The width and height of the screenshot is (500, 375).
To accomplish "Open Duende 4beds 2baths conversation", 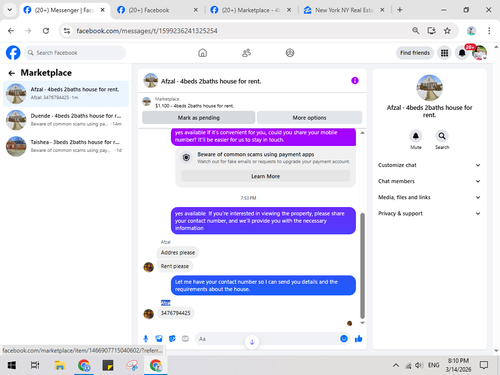I will pos(66,120).
